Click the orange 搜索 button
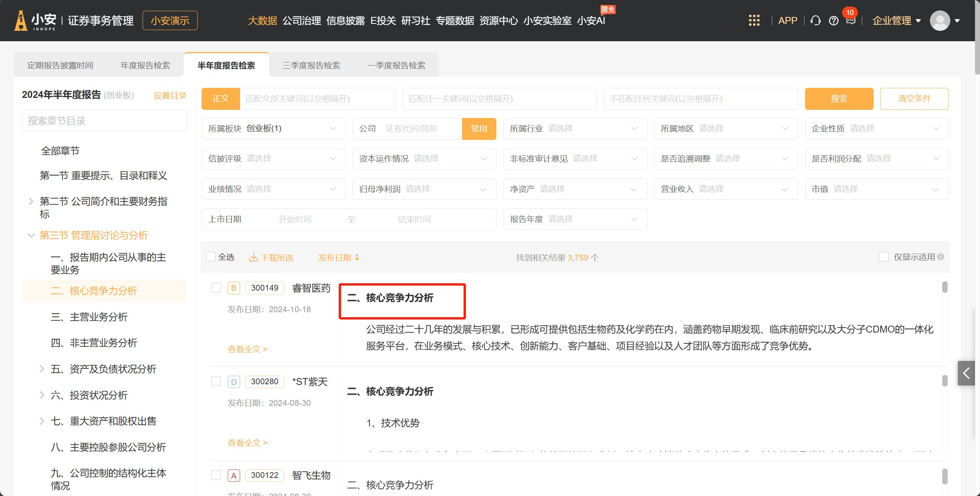The image size is (980, 496). click(x=839, y=99)
